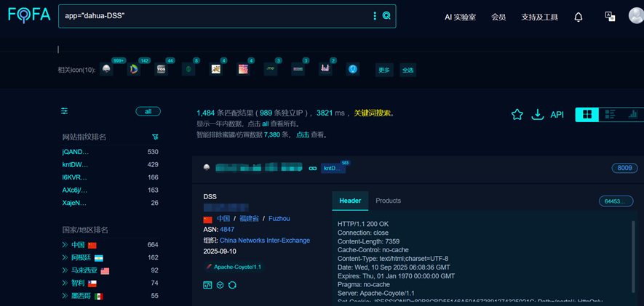The width and height of the screenshot is (644, 306).
Task: Select the related icon with 142 badge
Action: click(133, 69)
